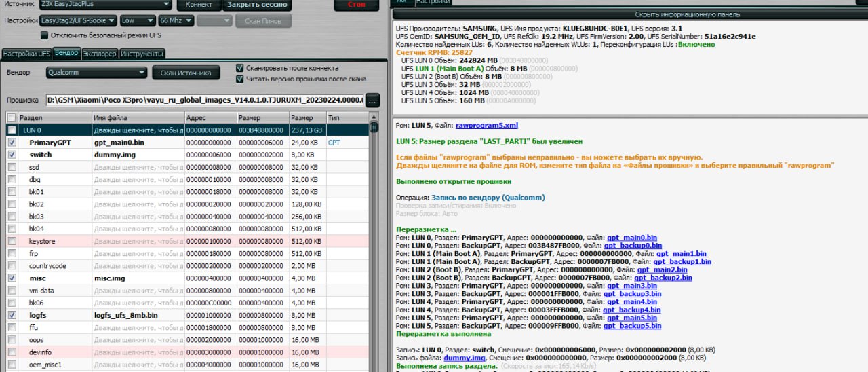Open the gpt_main0.bin log link
Image resolution: width=868 pixels, height=372 pixels.
click(x=631, y=237)
